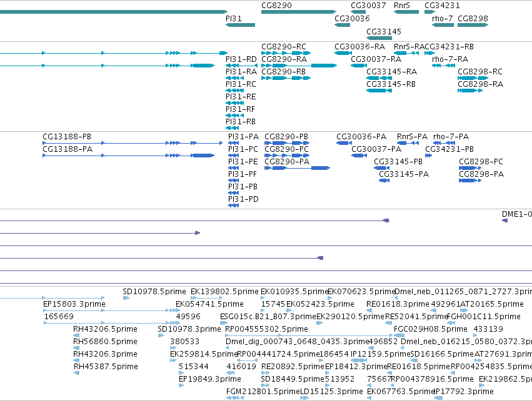Click the RE01618.3prime EST feature

click(x=369, y=310)
